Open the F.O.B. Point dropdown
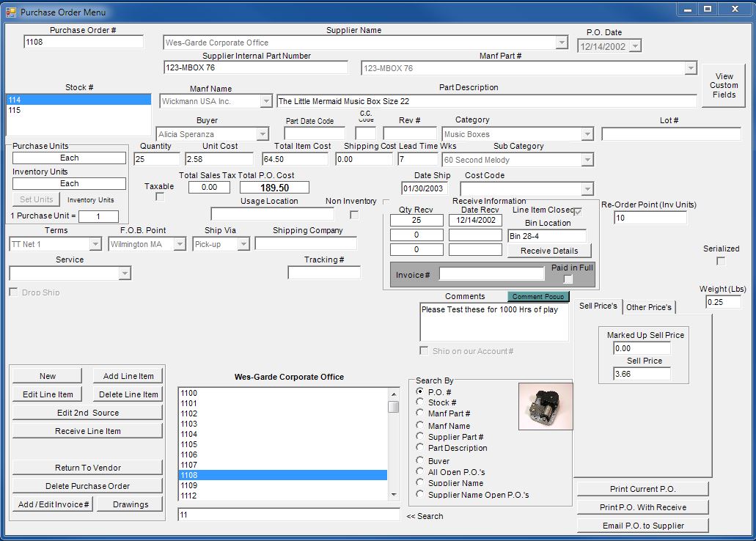Viewport: 756px width, 541px height. [x=180, y=244]
